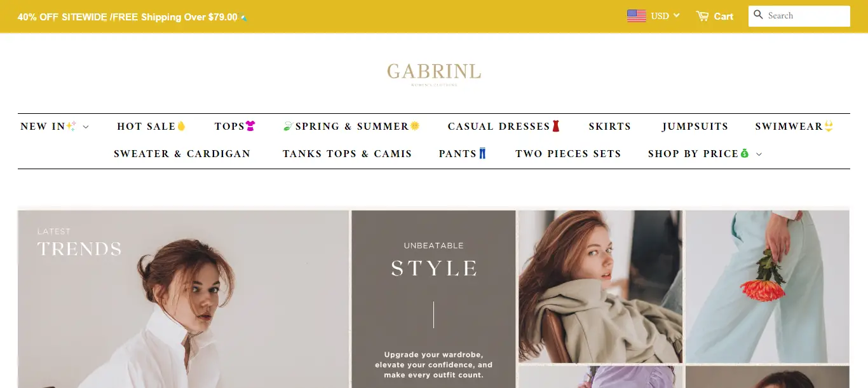Expand the SHOP BY PRICE chevron
Viewport: 868px width, 388px height.
(759, 154)
